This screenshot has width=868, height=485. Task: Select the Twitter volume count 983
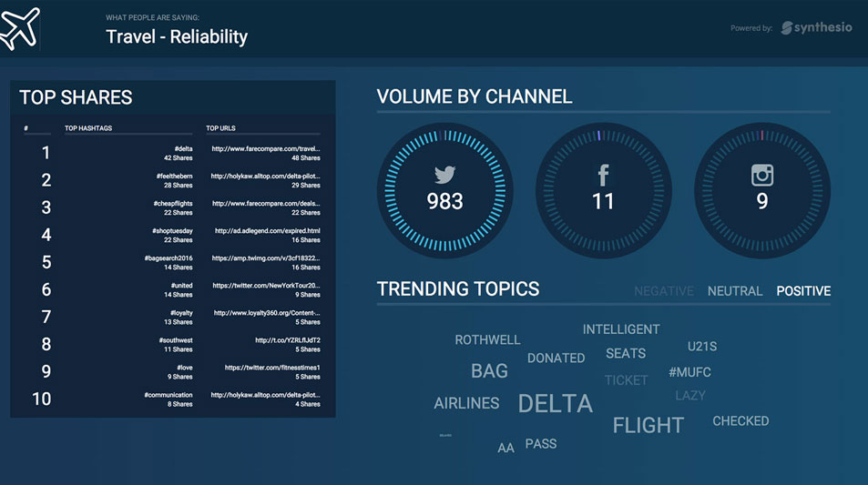[x=444, y=201]
